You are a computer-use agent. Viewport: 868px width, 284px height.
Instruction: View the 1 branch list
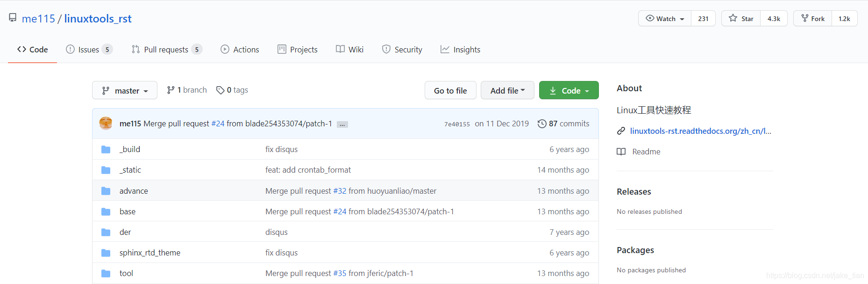pos(187,90)
